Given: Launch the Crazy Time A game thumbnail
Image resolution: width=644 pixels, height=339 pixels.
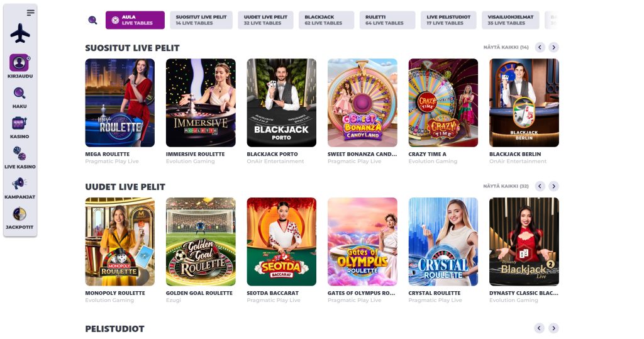Looking at the screenshot, I should click(443, 103).
